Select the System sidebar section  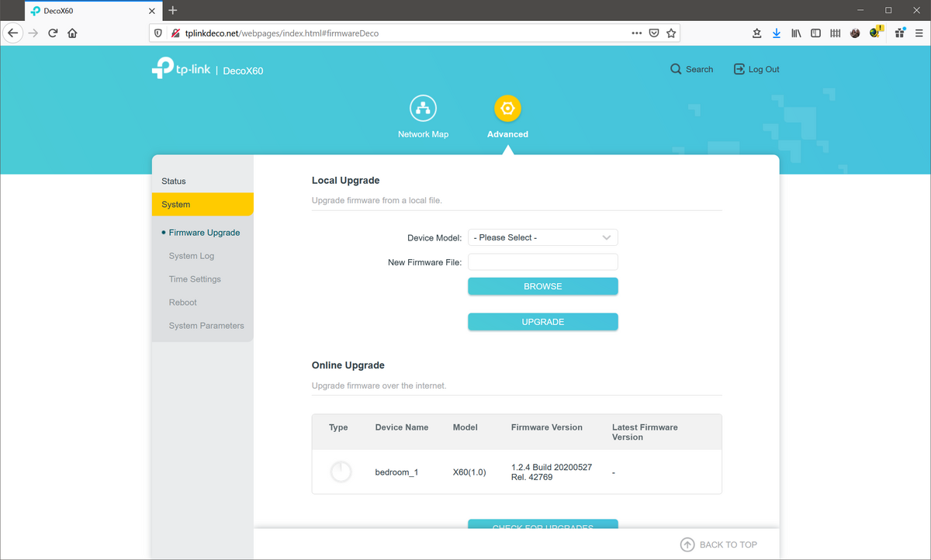202,204
